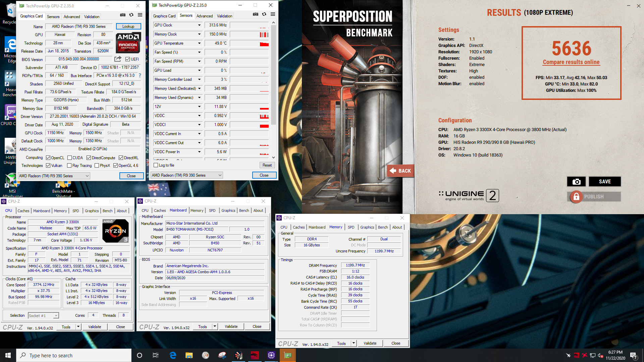Click BIOS export share icon in GPU-Z
Screen dimensions: 644x362
click(x=118, y=59)
